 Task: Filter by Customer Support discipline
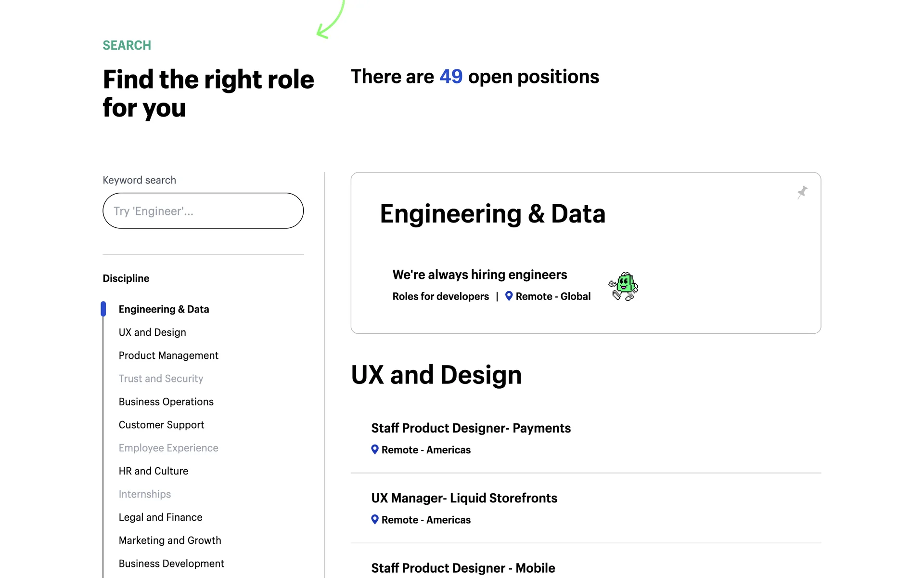point(161,425)
